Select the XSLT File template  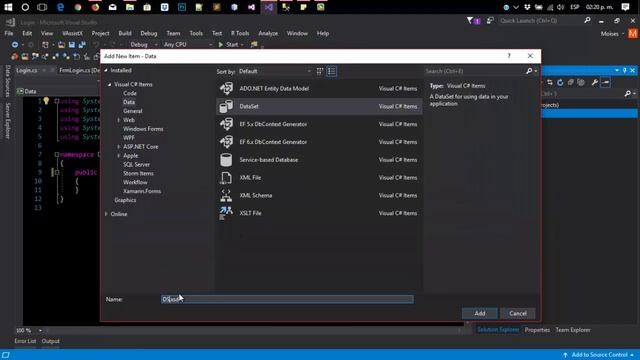319,213
